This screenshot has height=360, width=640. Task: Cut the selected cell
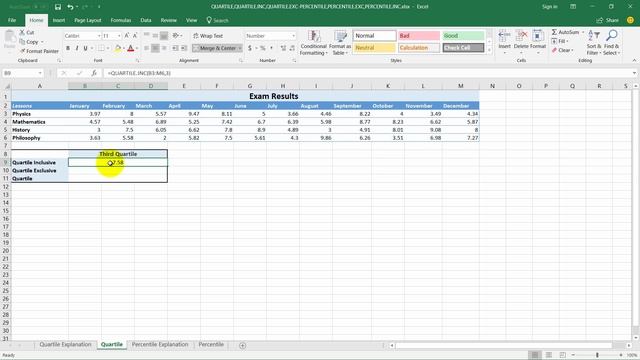pos(27,32)
